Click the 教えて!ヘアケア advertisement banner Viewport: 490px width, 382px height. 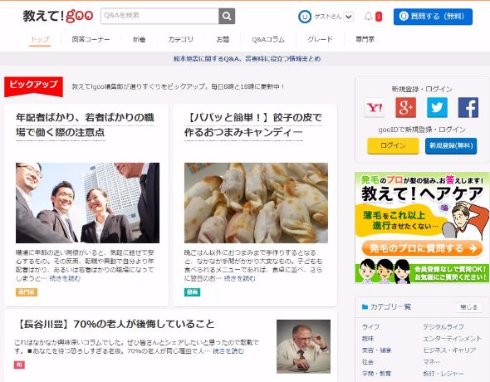tap(422, 228)
